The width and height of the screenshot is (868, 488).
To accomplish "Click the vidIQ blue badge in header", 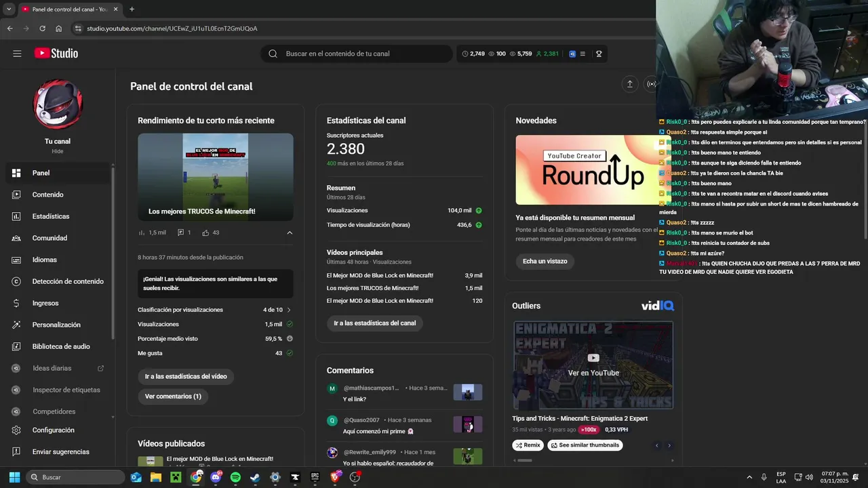I will click(x=572, y=54).
